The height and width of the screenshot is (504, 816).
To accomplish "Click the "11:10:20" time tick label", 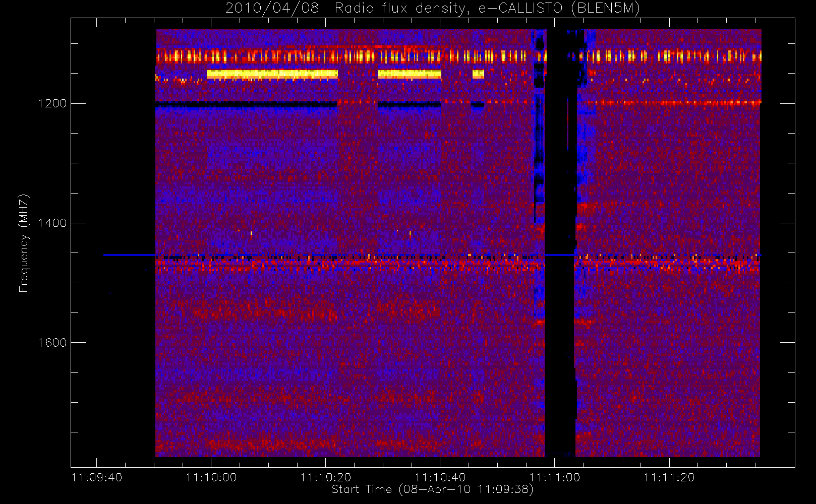I will click(325, 477).
